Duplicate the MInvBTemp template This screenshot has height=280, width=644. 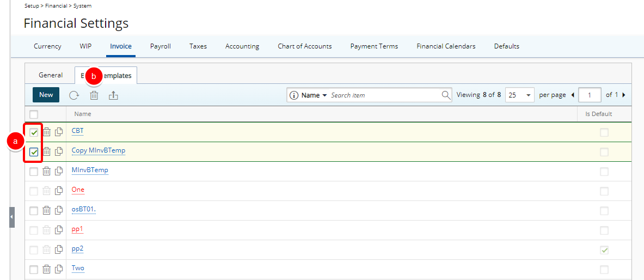pos(59,171)
